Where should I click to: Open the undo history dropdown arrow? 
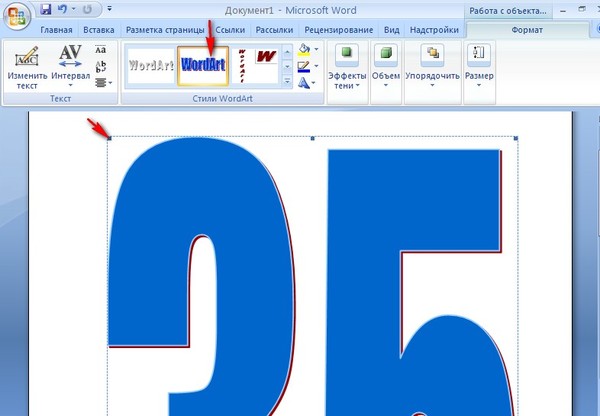tap(73, 9)
